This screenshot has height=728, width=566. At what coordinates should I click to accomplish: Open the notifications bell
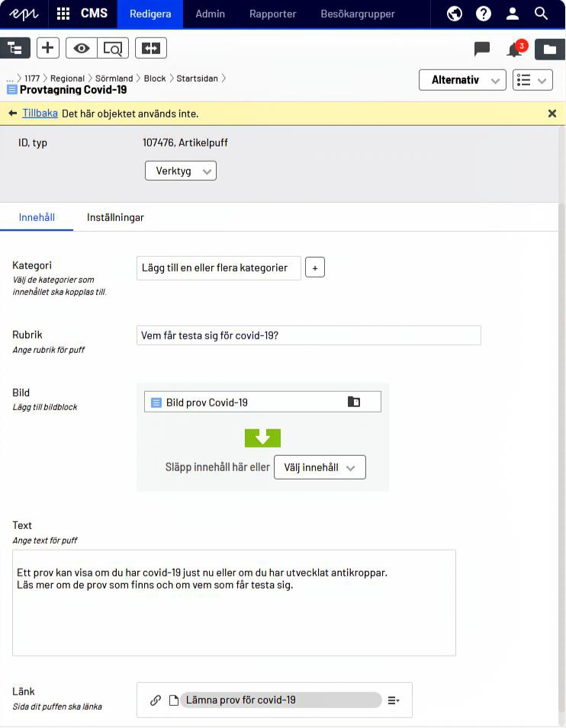click(515, 50)
